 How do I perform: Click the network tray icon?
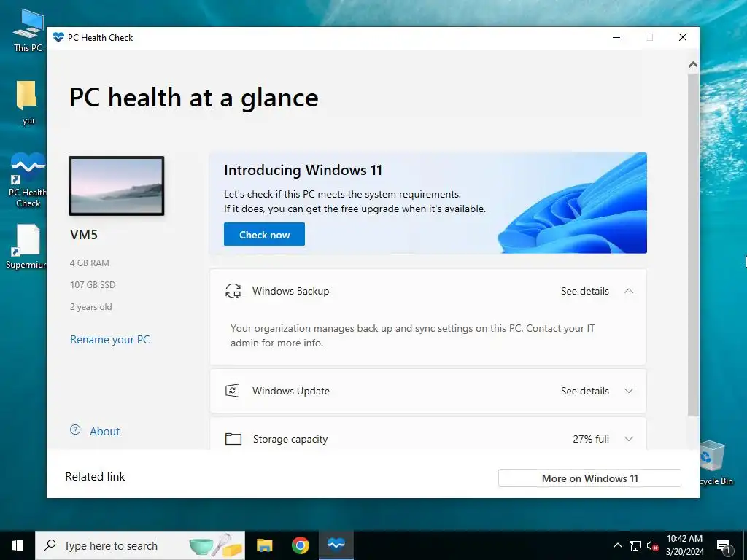tap(635, 545)
